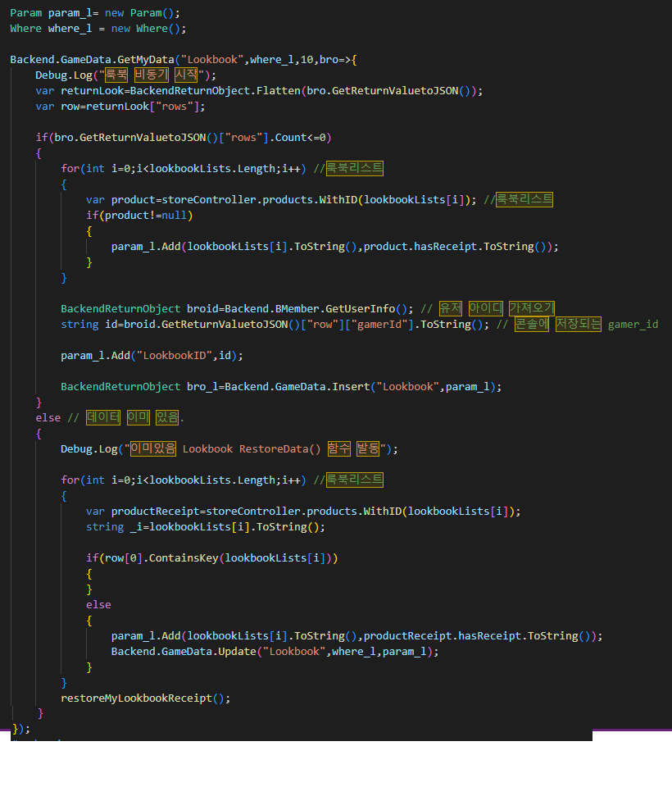The image size is (672, 787).
Task: Click the 'Flatten' method name in returnLook line
Action: (x=278, y=91)
